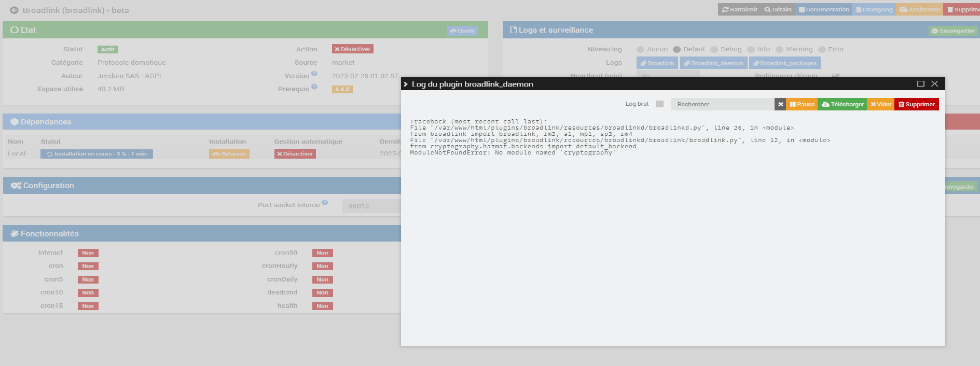Open the Broadlink log
Image resolution: width=980 pixels, height=366 pixels.
click(657, 63)
